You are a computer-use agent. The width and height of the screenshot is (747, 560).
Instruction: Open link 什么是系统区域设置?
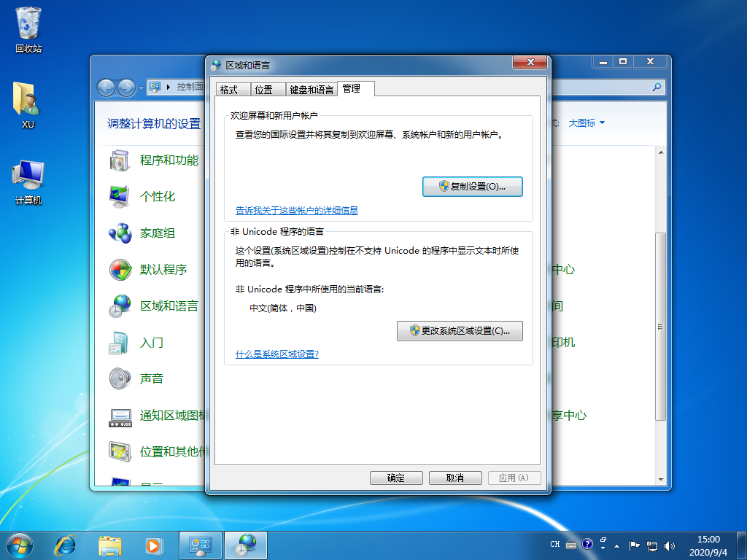pos(277,354)
